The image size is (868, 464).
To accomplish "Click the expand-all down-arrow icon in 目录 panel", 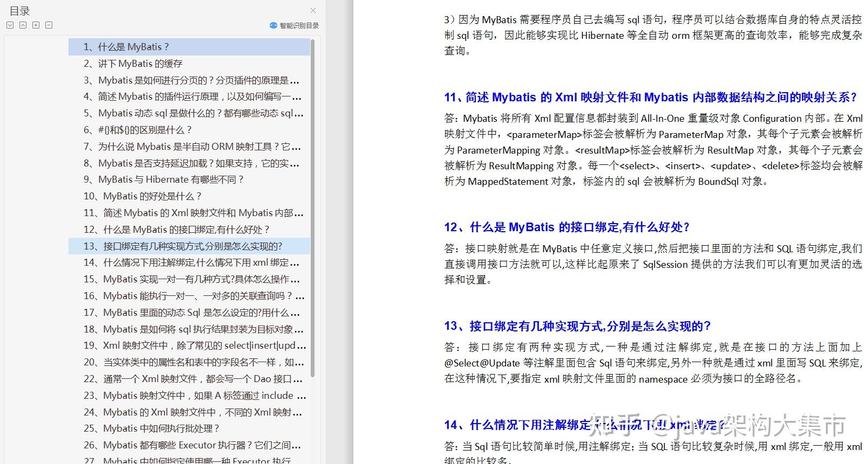I will click(x=10, y=25).
